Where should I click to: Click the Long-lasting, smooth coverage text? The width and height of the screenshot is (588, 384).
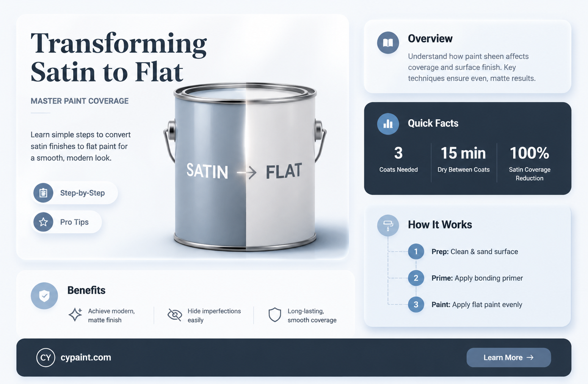coord(312,315)
